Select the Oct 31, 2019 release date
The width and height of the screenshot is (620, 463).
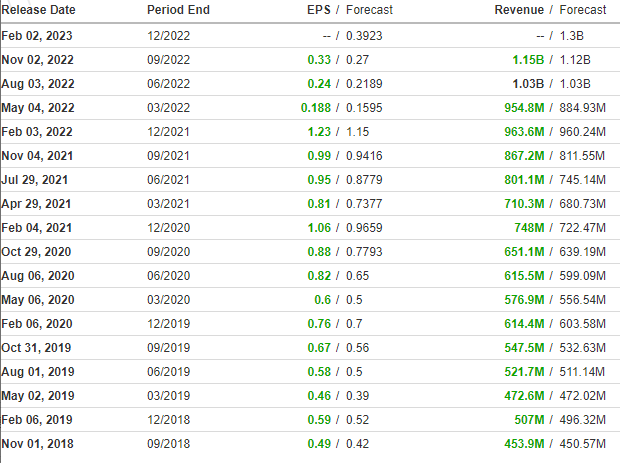[x=36, y=348]
